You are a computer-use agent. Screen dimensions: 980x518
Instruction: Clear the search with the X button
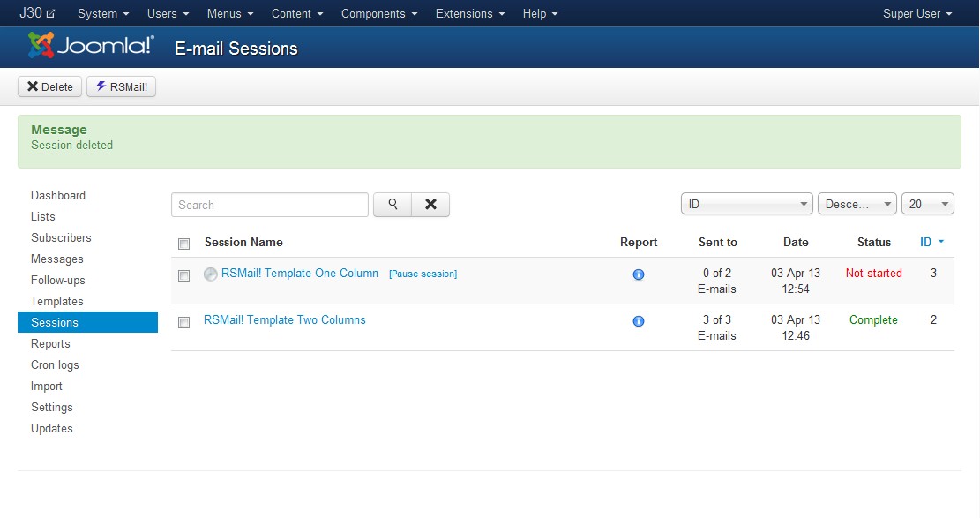[430, 205]
